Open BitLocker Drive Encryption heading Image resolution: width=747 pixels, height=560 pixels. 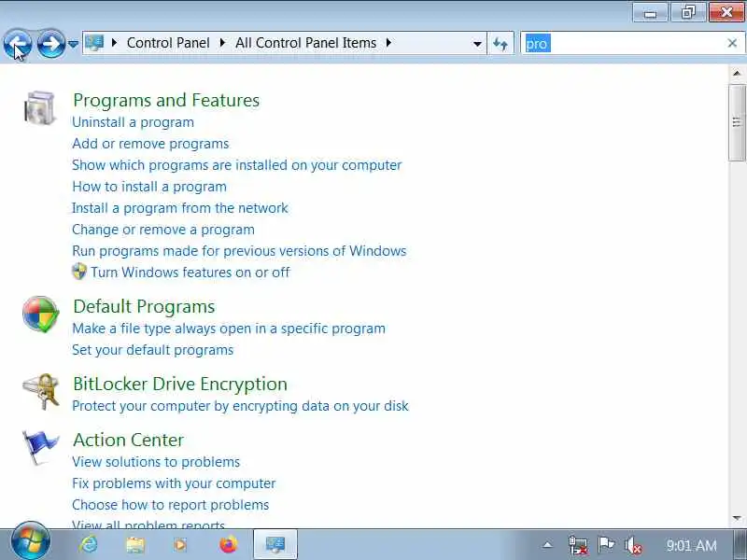pos(180,384)
